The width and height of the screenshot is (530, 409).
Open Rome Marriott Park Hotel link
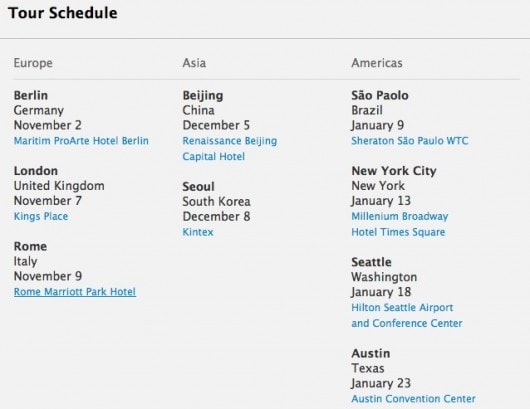point(75,292)
